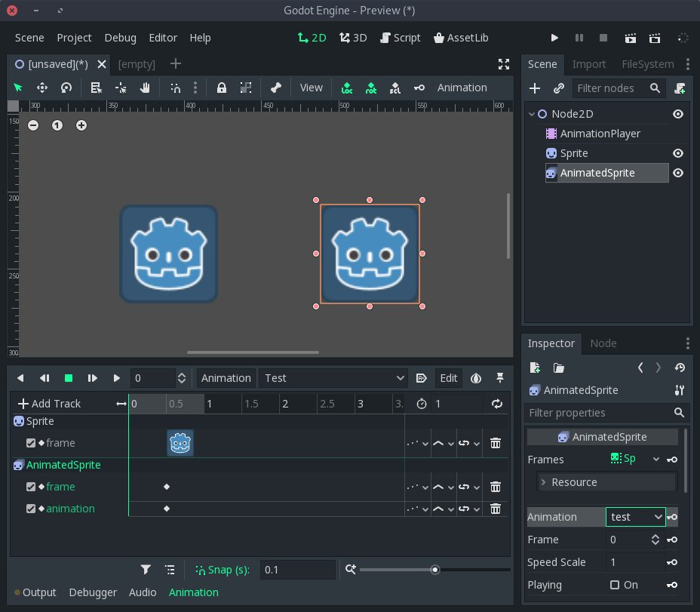700x612 pixels.
Task: Select the Select Mode arrow tool
Action: tap(18, 88)
